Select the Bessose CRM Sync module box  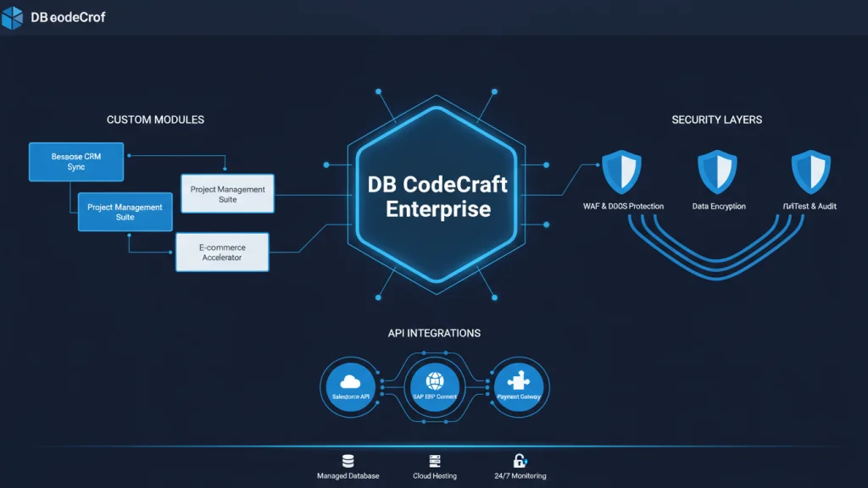coord(76,162)
